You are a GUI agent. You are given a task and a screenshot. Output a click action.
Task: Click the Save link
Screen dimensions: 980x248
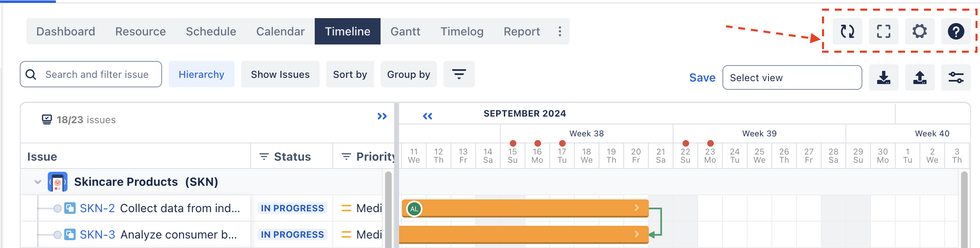click(702, 77)
